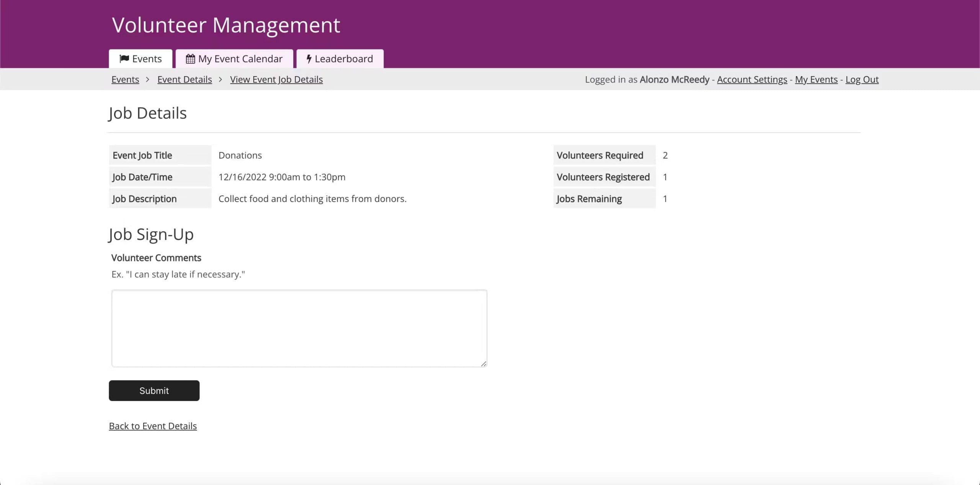The height and width of the screenshot is (485, 980).
Task: Open the Leaderboard tab
Action: click(340, 59)
